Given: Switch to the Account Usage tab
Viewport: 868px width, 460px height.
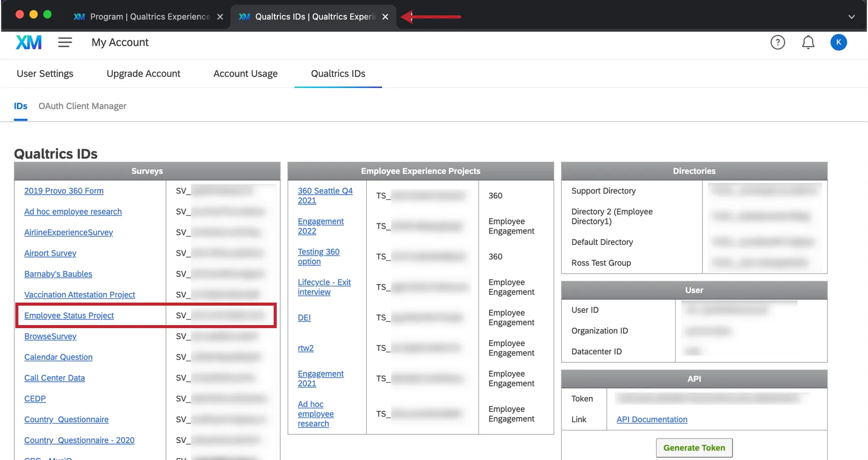Looking at the screenshot, I should coord(245,74).
